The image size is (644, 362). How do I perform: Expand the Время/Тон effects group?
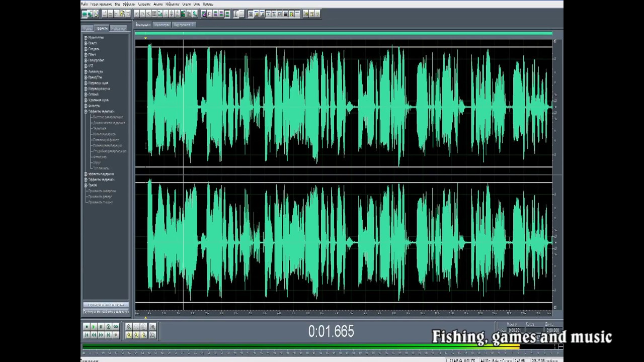point(86,77)
